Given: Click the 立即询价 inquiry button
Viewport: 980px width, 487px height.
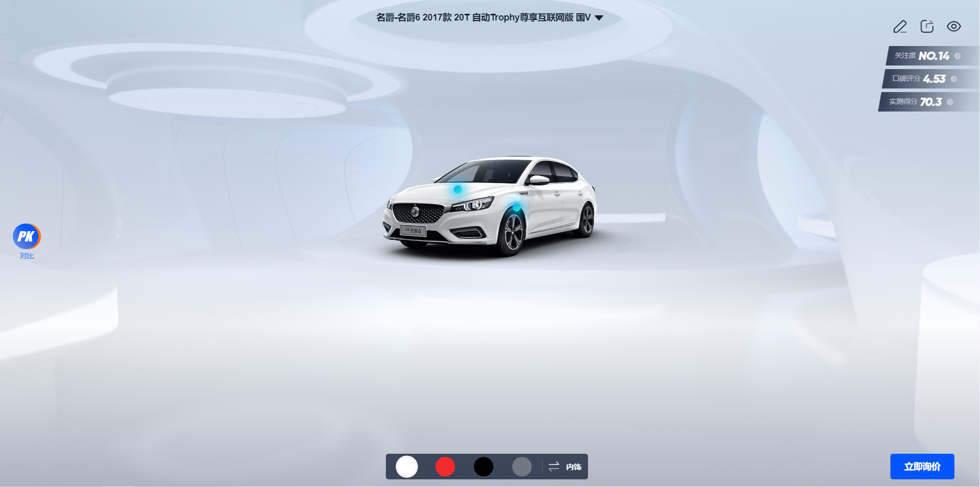Looking at the screenshot, I should 922,467.
